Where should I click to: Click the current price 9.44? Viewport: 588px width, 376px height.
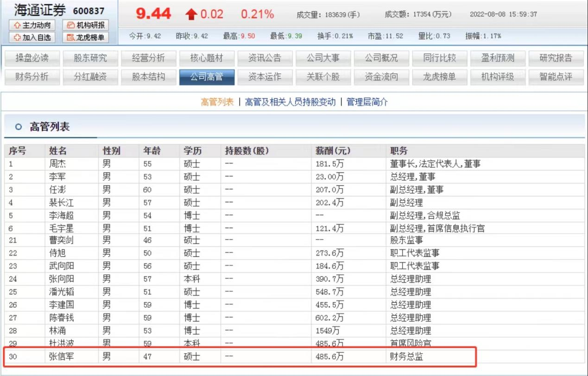[153, 14]
